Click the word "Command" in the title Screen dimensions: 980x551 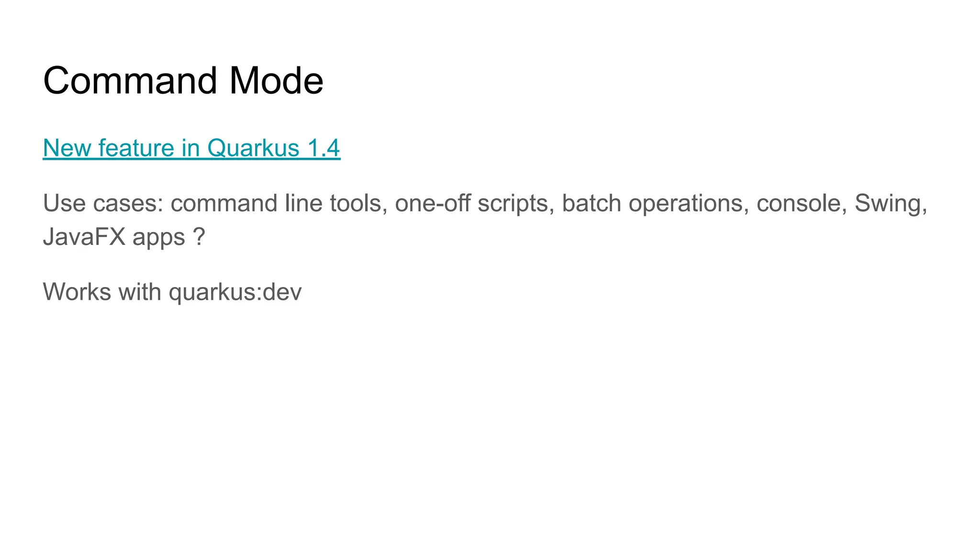point(130,80)
